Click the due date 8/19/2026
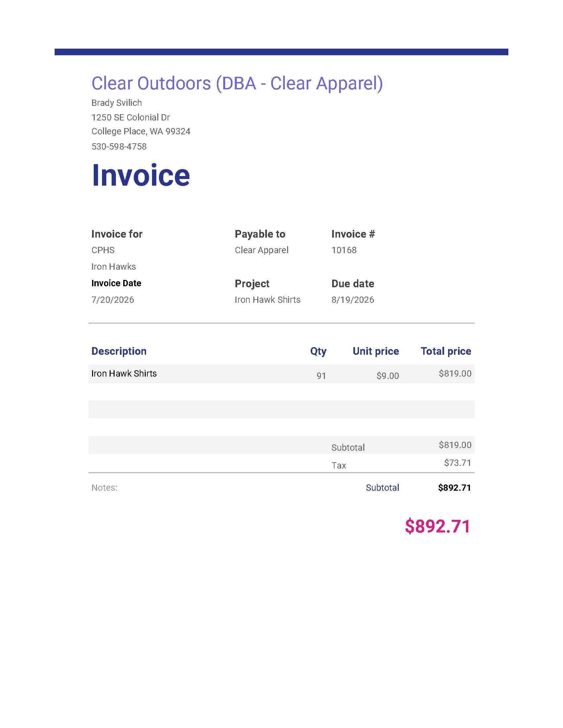563x728 pixels. [353, 300]
